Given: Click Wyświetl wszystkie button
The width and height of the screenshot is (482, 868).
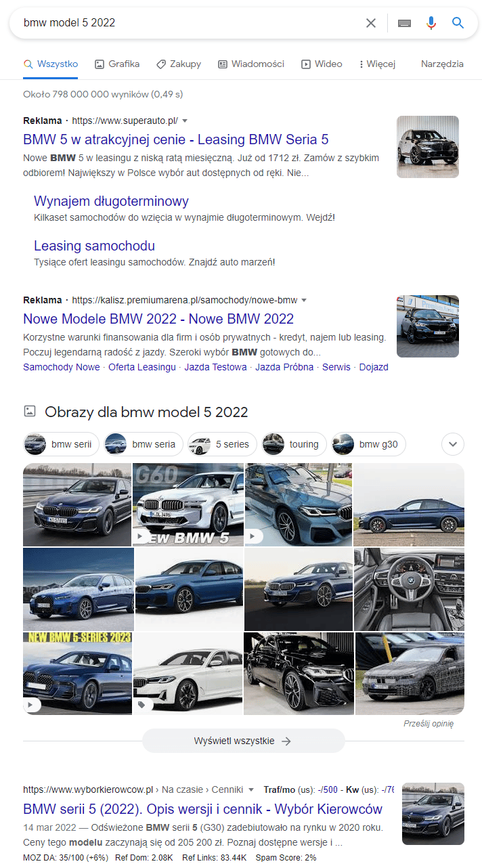Looking at the screenshot, I should 244,741.
